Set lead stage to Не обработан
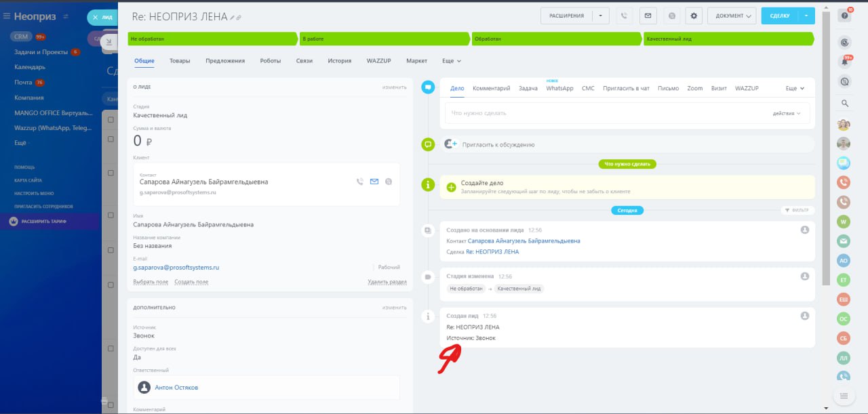 click(x=213, y=39)
